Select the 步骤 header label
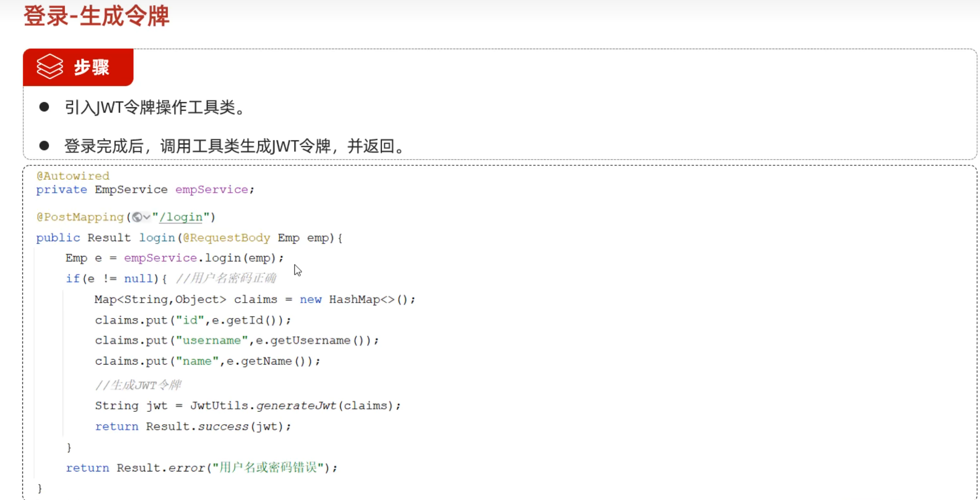 (91, 67)
